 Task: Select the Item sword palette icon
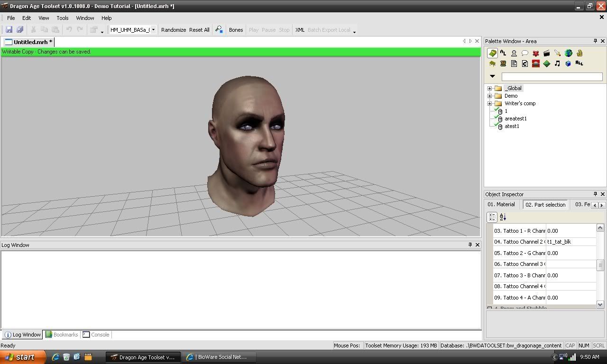557,53
